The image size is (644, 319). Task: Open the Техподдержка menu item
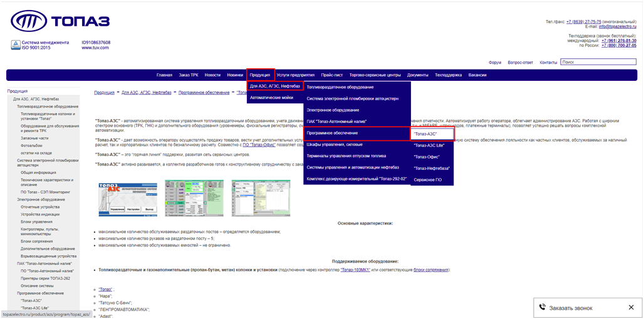(449, 75)
